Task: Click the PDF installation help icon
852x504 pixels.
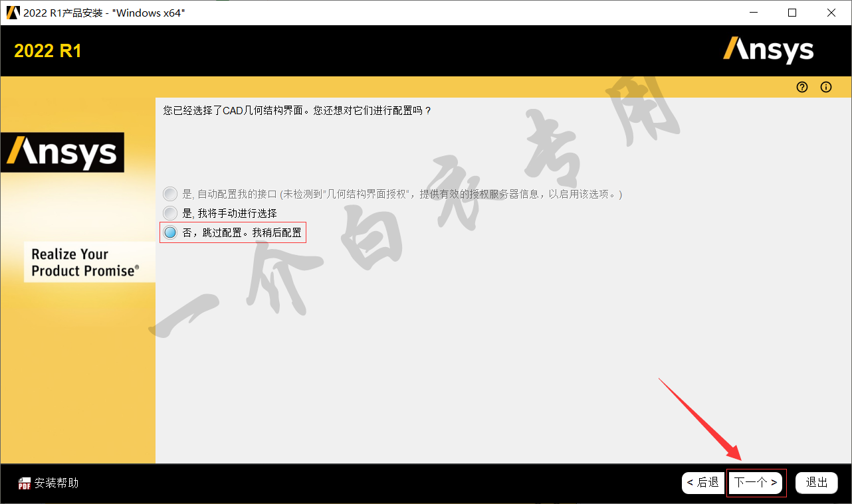Action: (25, 483)
